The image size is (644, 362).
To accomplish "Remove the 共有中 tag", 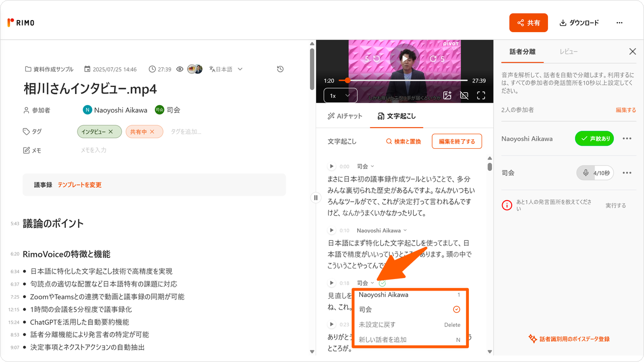I will [x=152, y=132].
